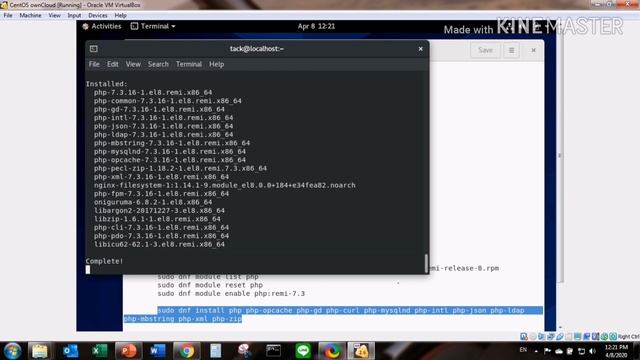The height and width of the screenshot is (360, 640).
Task: Open File Explorer from the taskbar
Action: [x=40, y=351]
